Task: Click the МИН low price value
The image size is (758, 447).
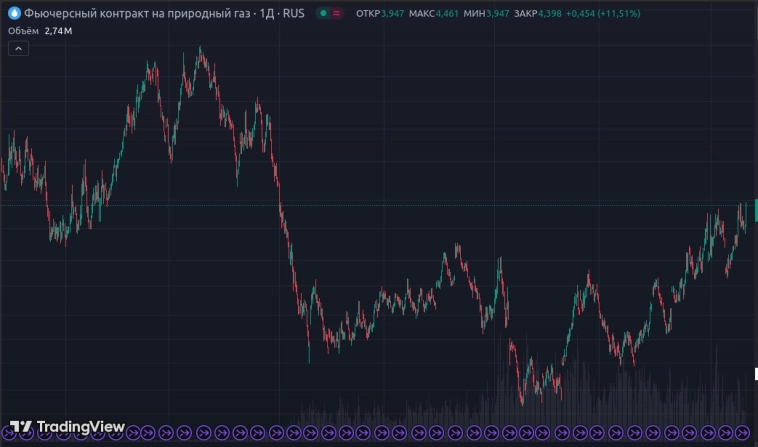Action: pos(496,14)
